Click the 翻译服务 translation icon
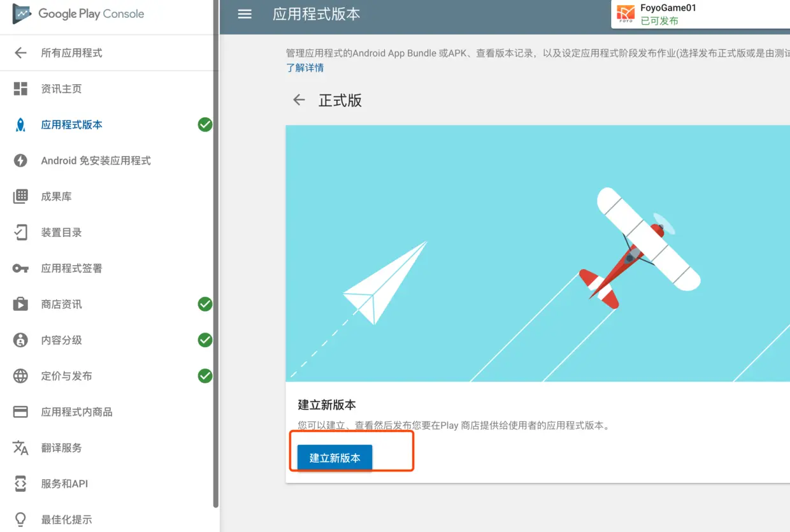 pos(20,447)
